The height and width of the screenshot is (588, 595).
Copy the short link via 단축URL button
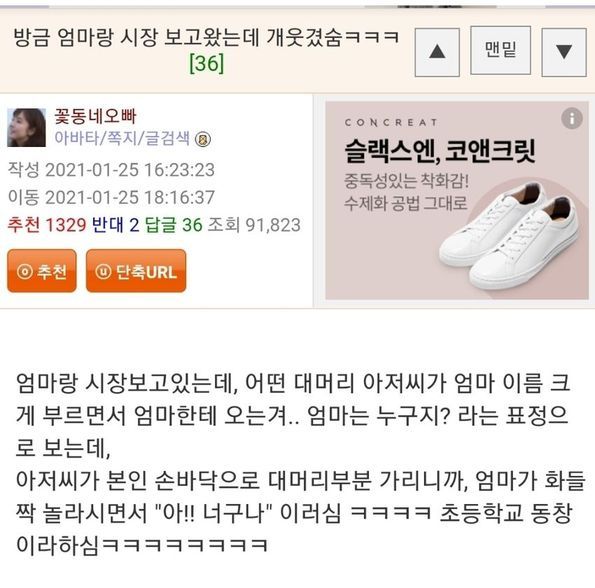[x=136, y=271]
